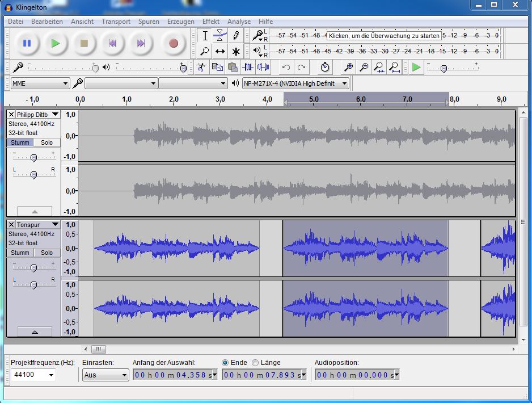Click the green Play button
The width and height of the screenshot is (532, 403).
[x=55, y=43]
